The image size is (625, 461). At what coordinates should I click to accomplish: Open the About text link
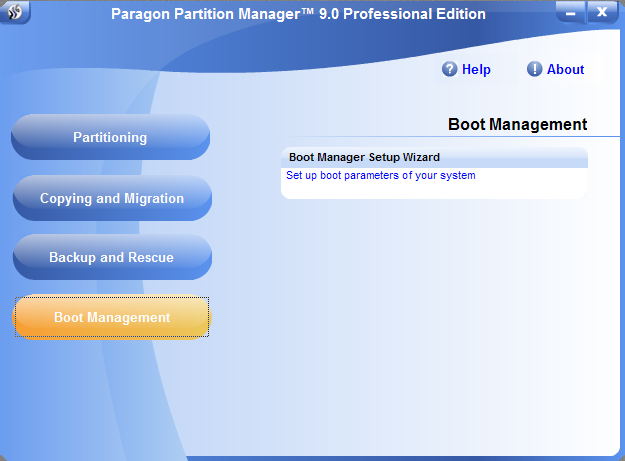[x=565, y=70]
